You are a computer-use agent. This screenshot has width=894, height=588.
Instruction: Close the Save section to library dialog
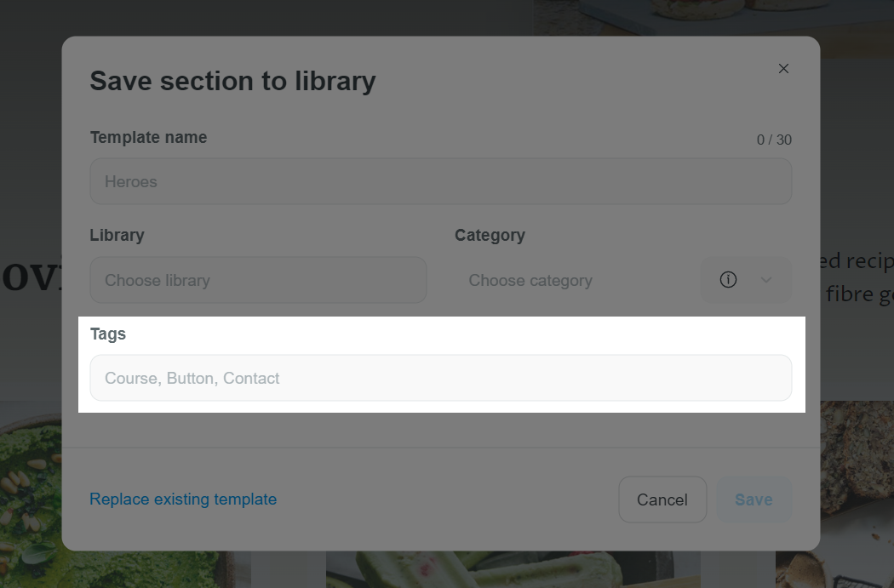tap(783, 69)
